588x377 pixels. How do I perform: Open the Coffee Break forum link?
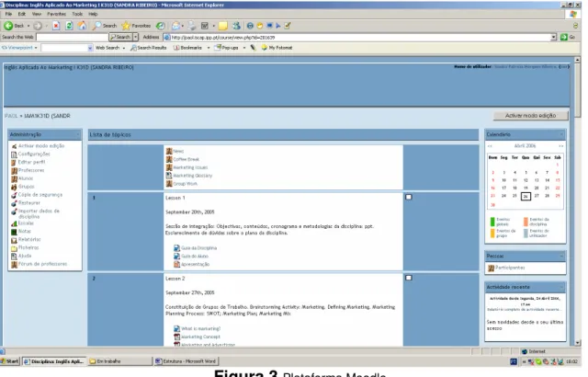[186, 159]
